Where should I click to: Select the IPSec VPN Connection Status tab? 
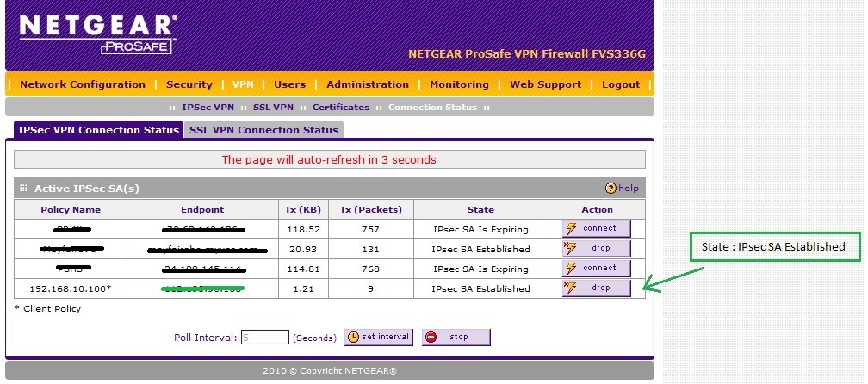(x=98, y=130)
